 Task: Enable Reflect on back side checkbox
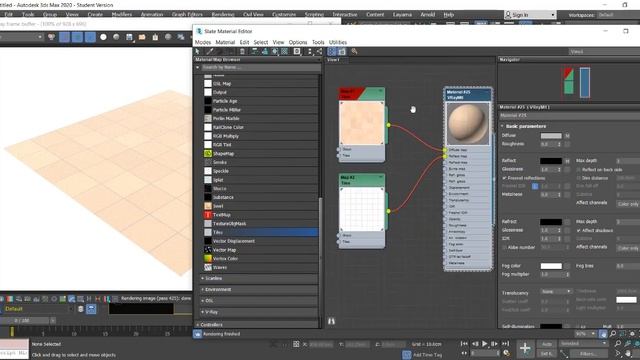[578, 169]
